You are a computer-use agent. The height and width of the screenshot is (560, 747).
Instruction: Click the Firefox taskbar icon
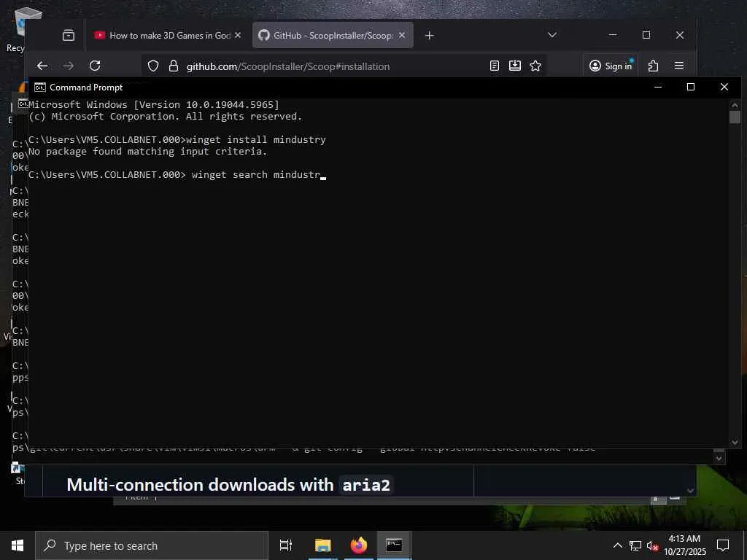click(x=359, y=545)
